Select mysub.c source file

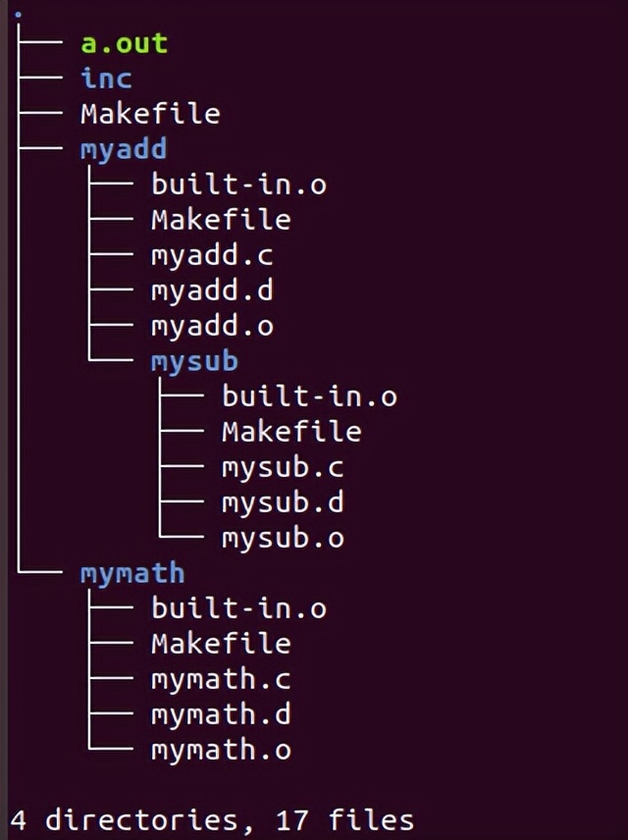point(283,467)
